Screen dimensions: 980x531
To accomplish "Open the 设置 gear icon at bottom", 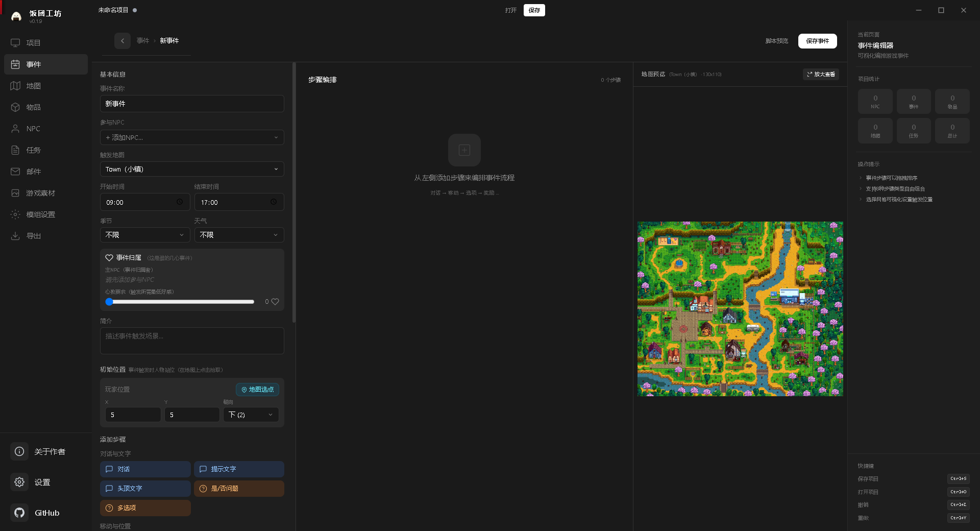I will point(19,482).
